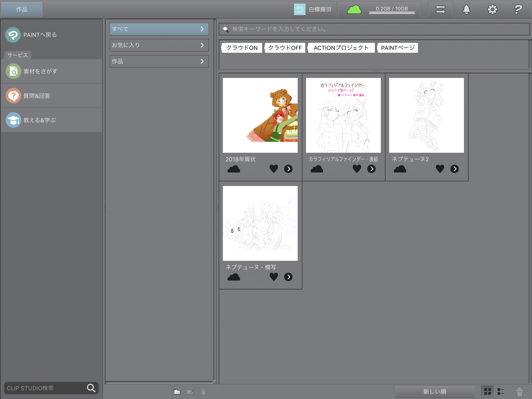532x399 pixels.
Task: Click the new folder icon at bottom
Action: coord(177,391)
